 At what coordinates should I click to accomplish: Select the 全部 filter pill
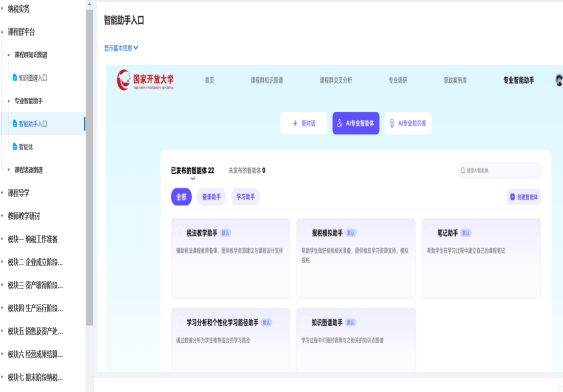pyautogui.click(x=181, y=197)
